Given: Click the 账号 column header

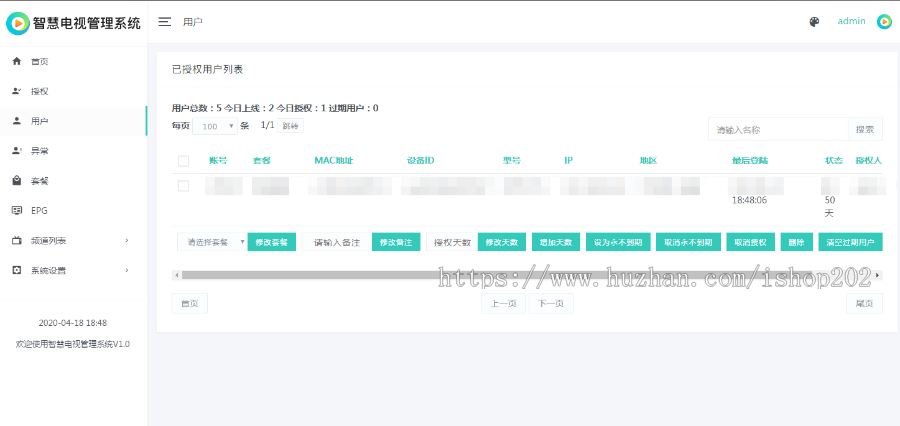Looking at the screenshot, I should (x=218, y=161).
